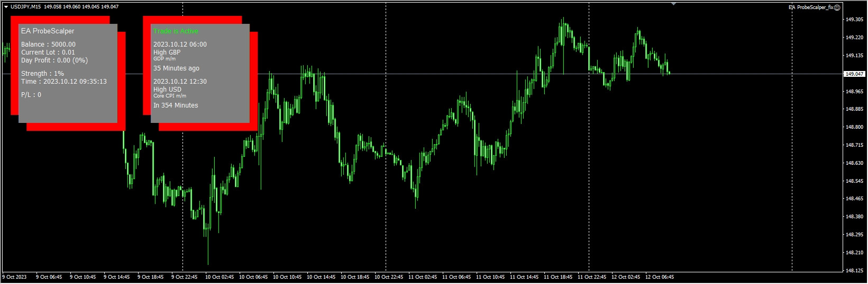
Task: Click price level 148.630 on price scale
Action: (854, 163)
